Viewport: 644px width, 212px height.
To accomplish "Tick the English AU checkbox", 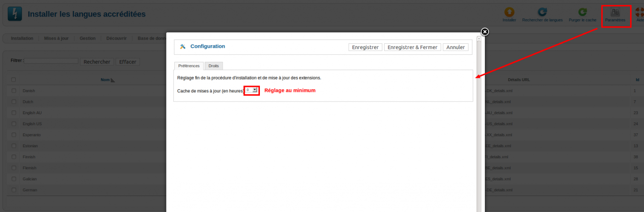I will (x=14, y=113).
